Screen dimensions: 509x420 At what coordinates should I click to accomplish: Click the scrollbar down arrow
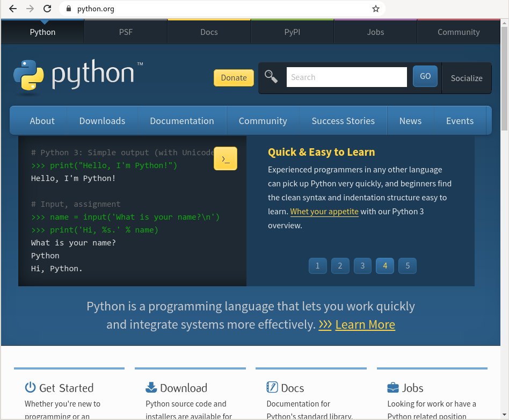[x=504, y=415]
